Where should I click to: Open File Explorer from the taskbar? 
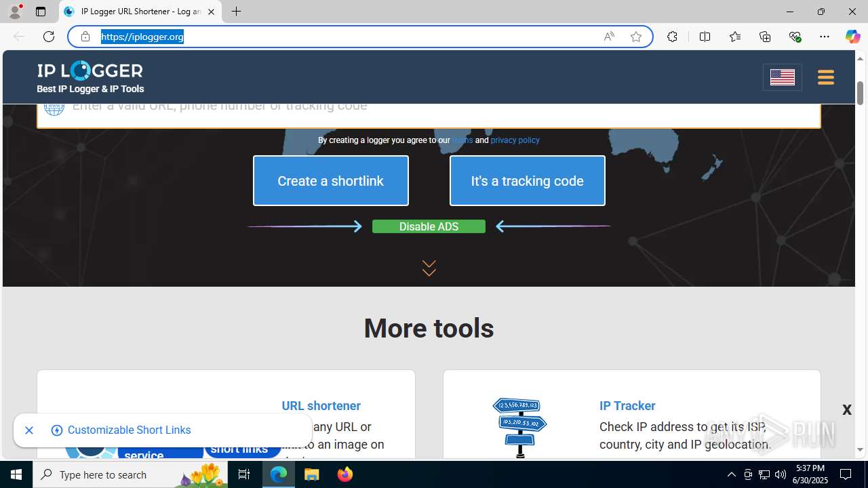click(x=312, y=474)
